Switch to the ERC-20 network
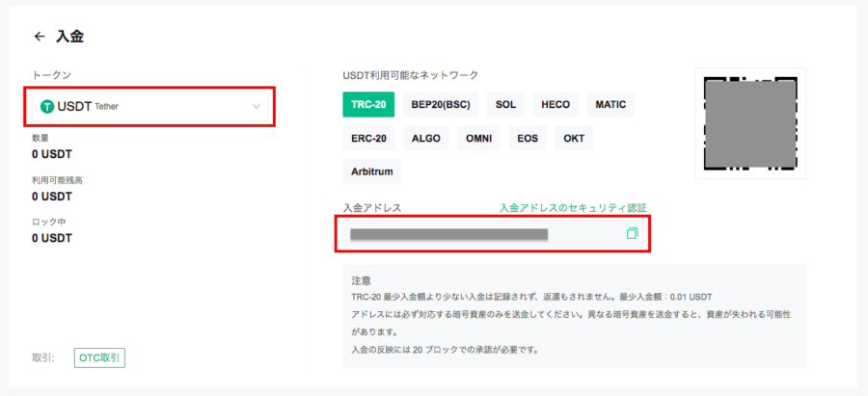Screen dimensions: 868x396 (368, 139)
